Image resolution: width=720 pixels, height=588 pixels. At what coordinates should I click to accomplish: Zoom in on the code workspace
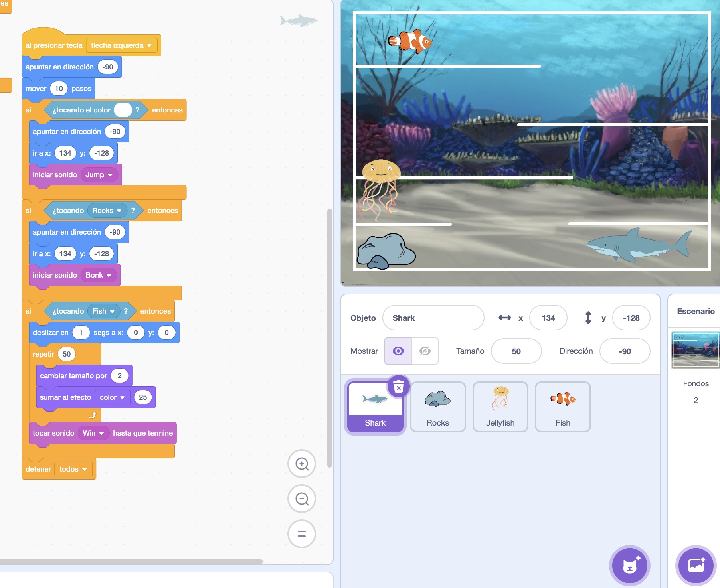302,464
